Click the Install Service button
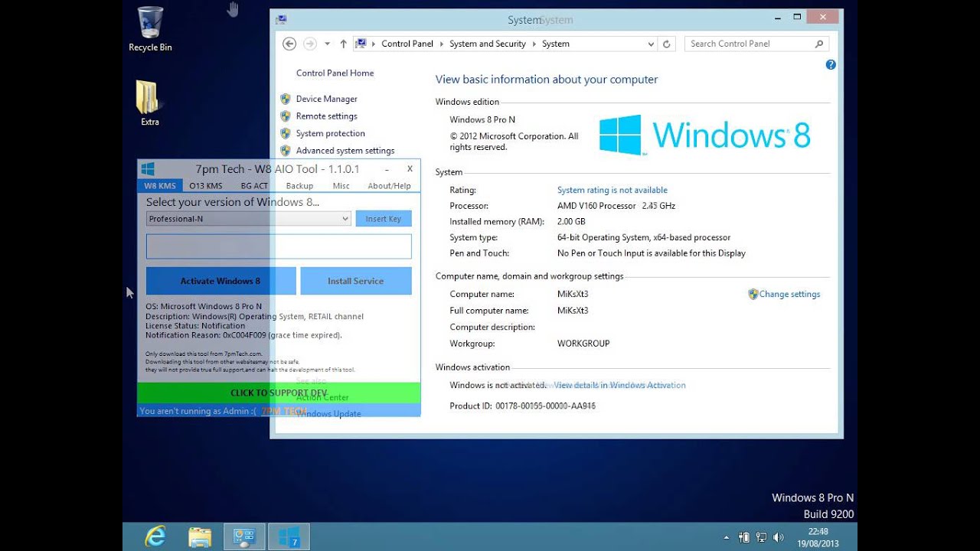 pos(356,281)
